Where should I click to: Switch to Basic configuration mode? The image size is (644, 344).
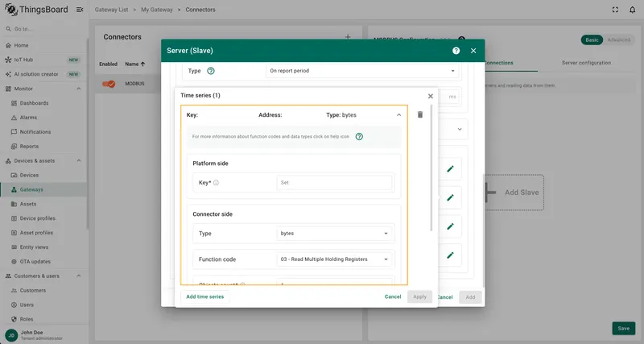tap(592, 39)
